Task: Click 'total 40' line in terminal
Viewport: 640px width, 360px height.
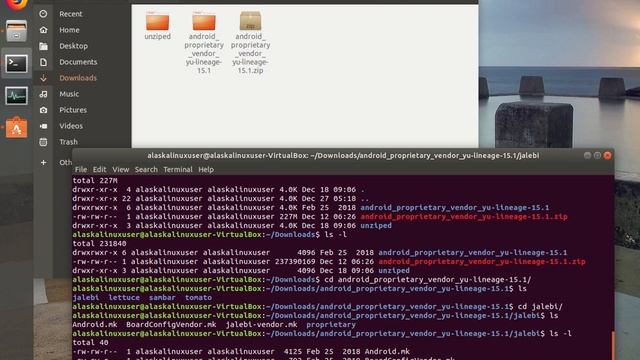Action: point(91,342)
